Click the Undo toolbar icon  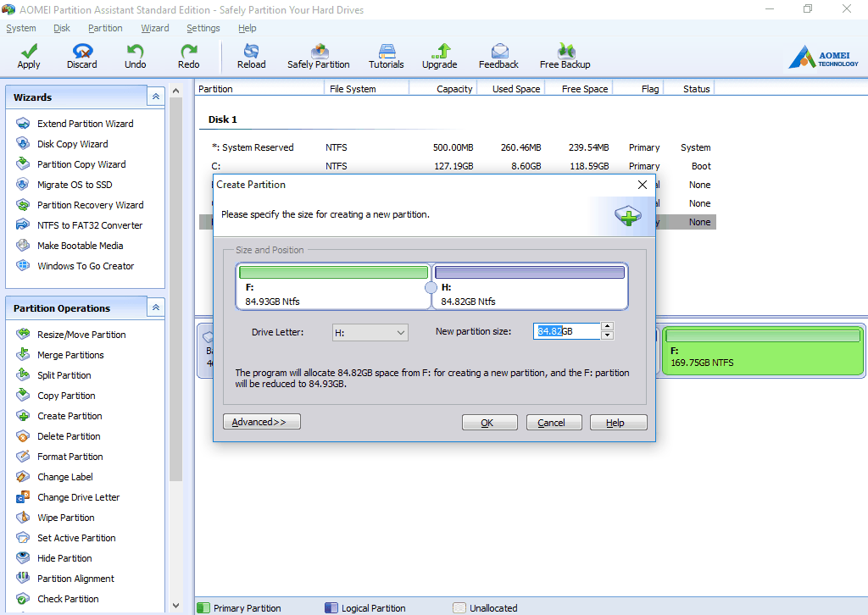pyautogui.click(x=135, y=57)
